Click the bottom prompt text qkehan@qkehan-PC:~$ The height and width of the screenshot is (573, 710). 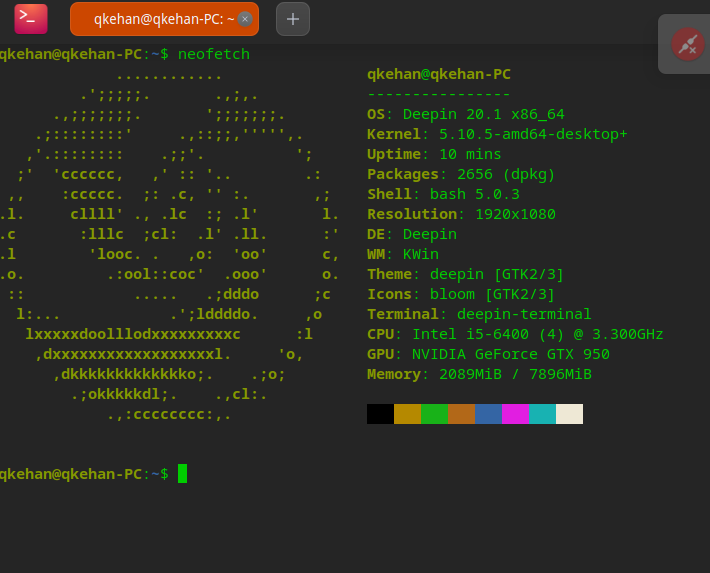click(84, 474)
